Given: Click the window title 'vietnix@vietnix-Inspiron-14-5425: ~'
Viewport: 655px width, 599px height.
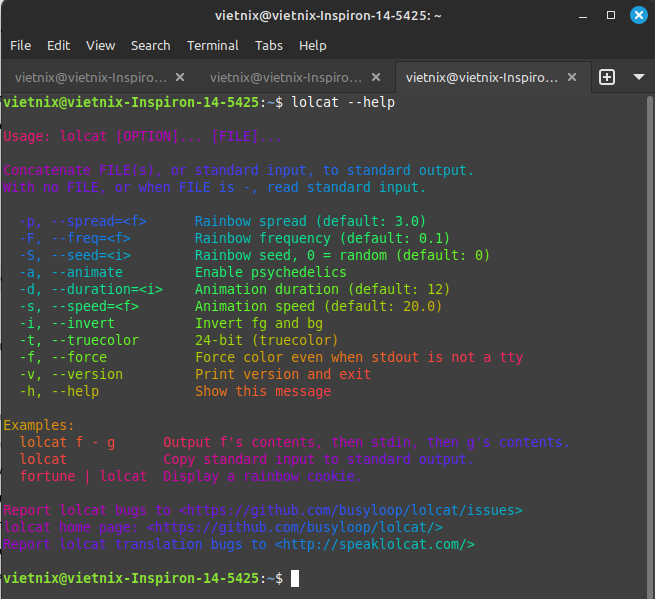Looking at the screenshot, I should point(328,16).
